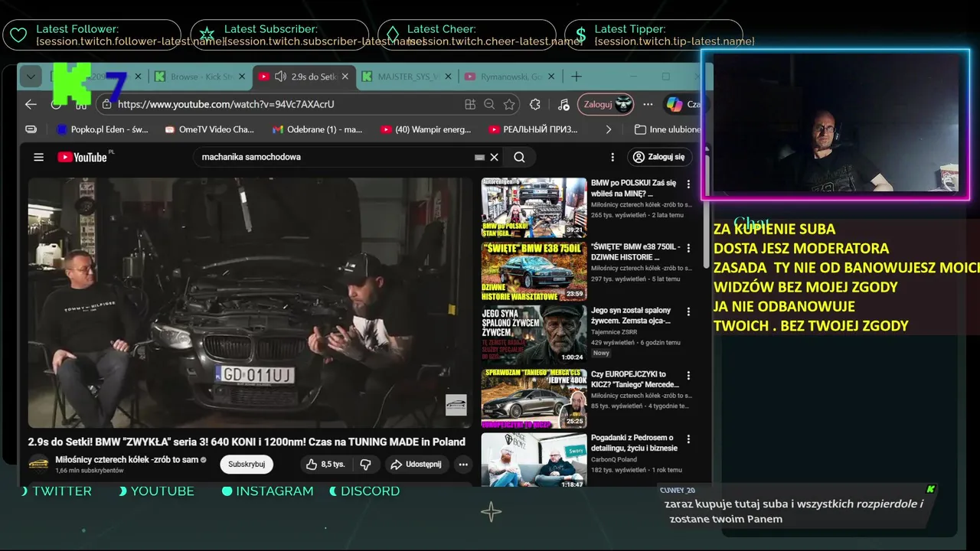Screen dimensions: 980x551
Task: Mute the tab via speaker icon
Action: click(x=280, y=77)
